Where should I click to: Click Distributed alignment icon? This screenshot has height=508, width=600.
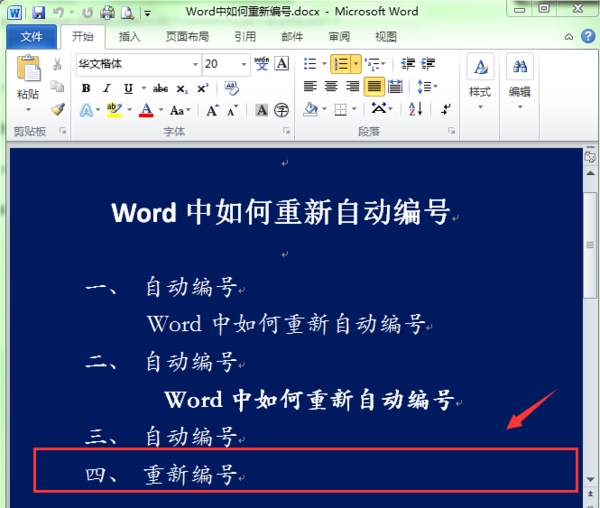tap(395, 86)
